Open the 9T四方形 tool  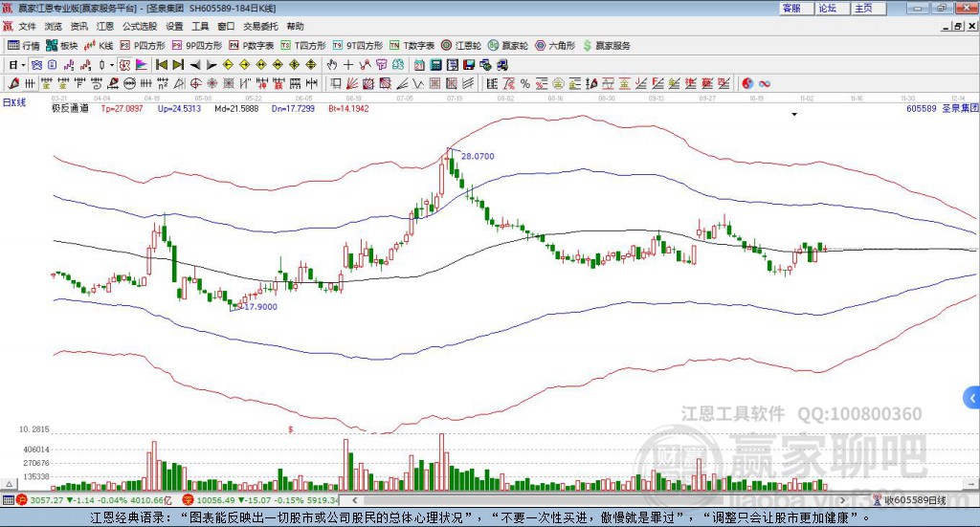pyautogui.click(x=358, y=46)
